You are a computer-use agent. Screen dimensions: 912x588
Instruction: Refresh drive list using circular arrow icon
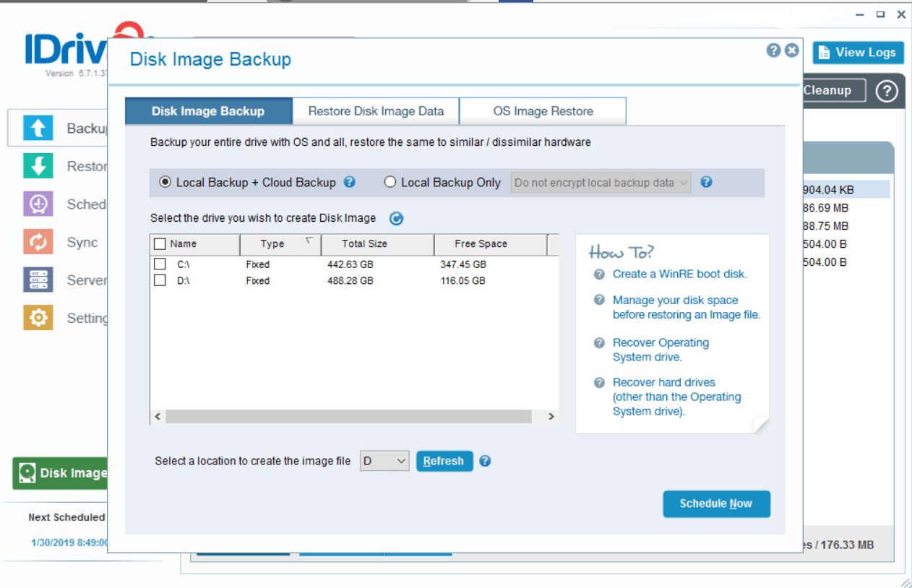pyautogui.click(x=396, y=218)
